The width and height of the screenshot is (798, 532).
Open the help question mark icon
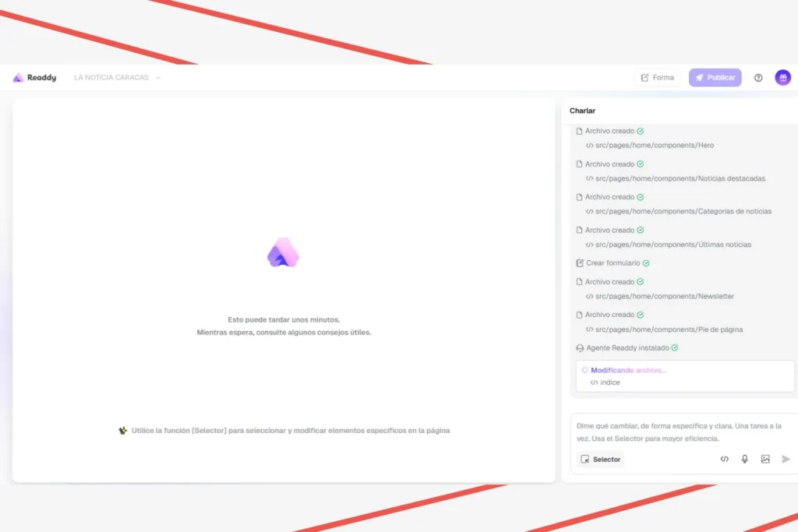[x=758, y=78]
